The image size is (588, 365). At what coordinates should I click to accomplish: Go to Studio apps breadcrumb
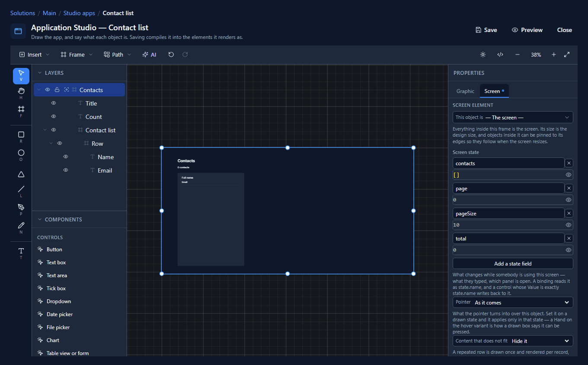coord(79,13)
